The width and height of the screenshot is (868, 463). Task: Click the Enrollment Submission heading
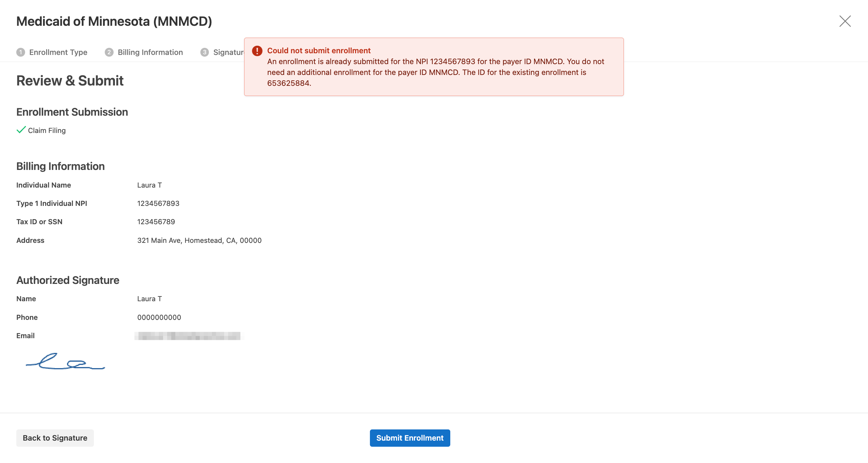[72, 112]
